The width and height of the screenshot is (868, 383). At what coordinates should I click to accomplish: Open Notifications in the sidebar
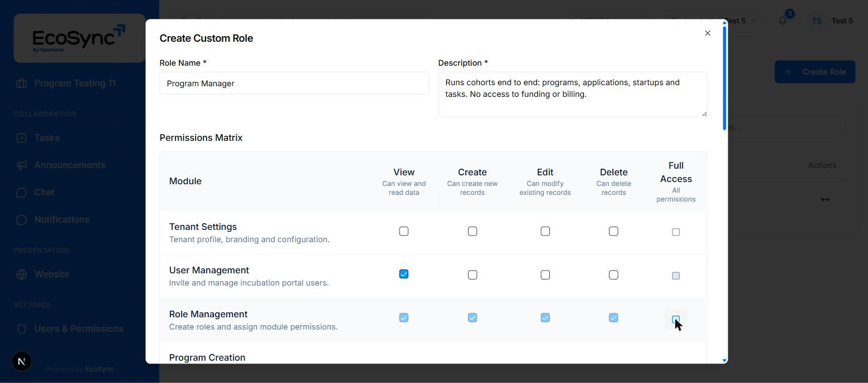(x=62, y=219)
